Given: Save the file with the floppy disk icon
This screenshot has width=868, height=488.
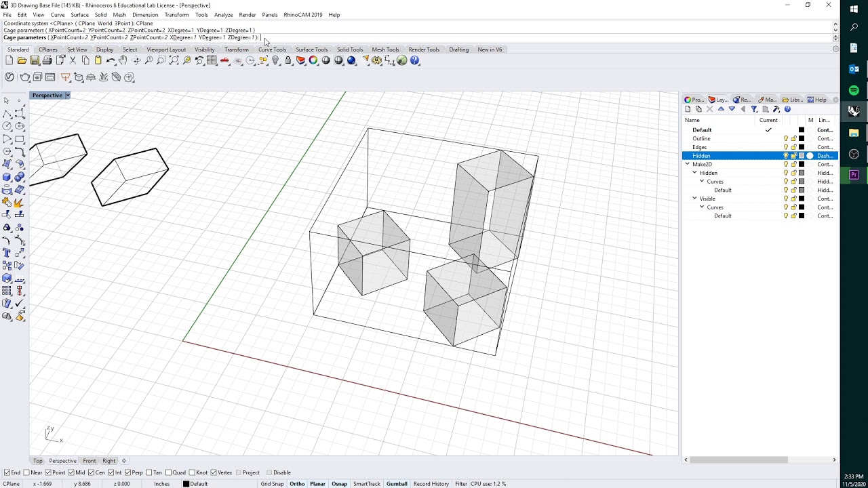Looking at the screenshot, I should (x=35, y=60).
